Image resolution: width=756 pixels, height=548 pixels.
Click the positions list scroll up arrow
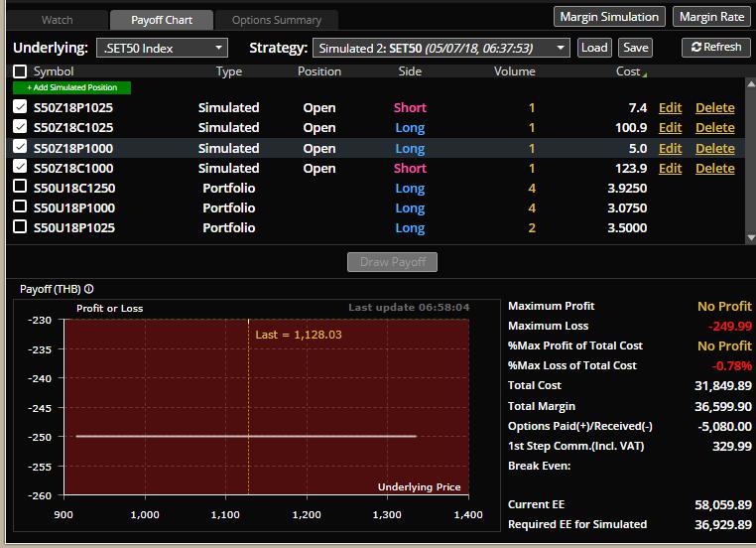pyautogui.click(x=751, y=84)
